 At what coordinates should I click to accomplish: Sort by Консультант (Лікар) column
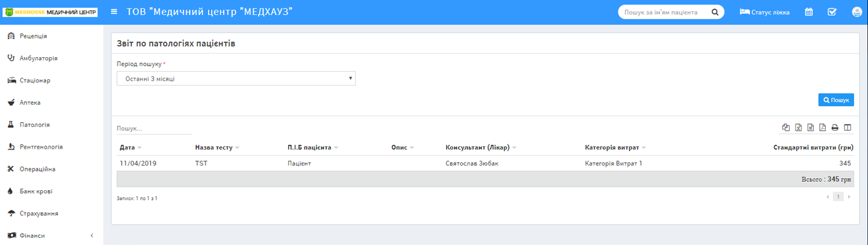click(x=481, y=147)
